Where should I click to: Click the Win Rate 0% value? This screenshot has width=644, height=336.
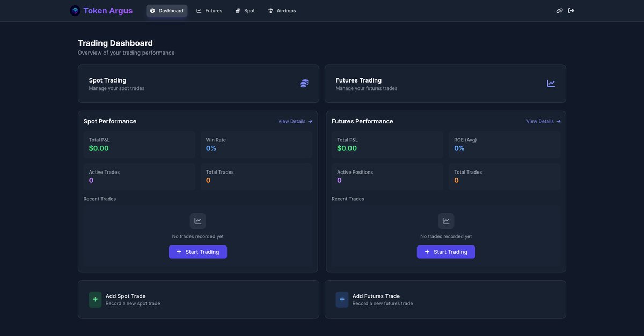(x=211, y=148)
